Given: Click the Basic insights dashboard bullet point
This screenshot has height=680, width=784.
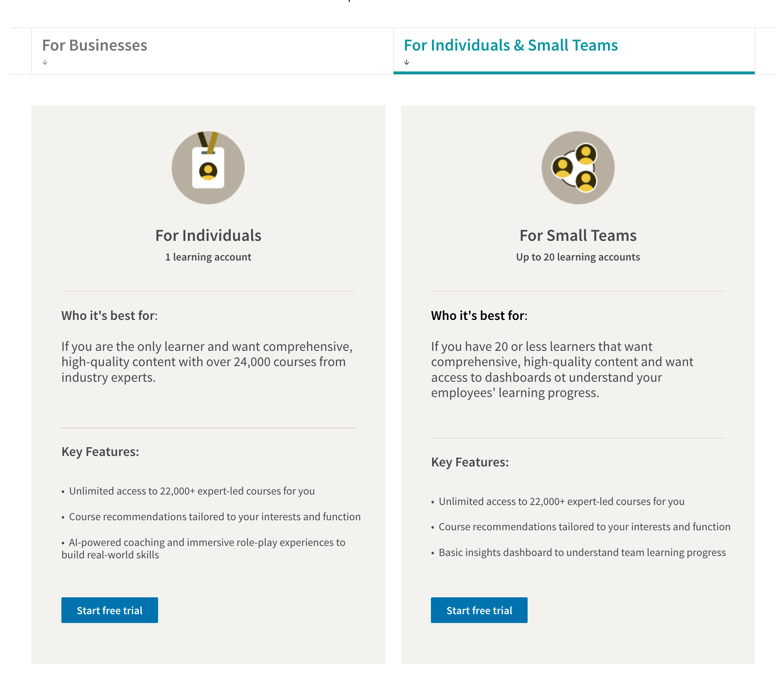Looking at the screenshot, I should coord(582,552).
